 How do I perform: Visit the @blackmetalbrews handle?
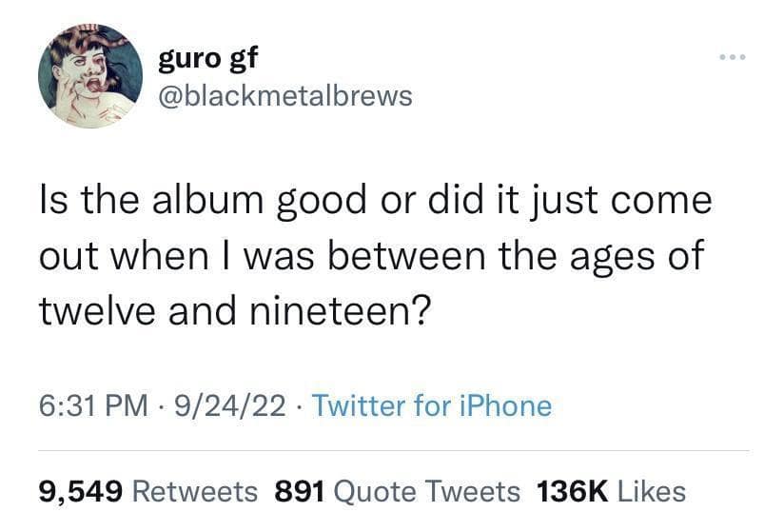point(284,96)
